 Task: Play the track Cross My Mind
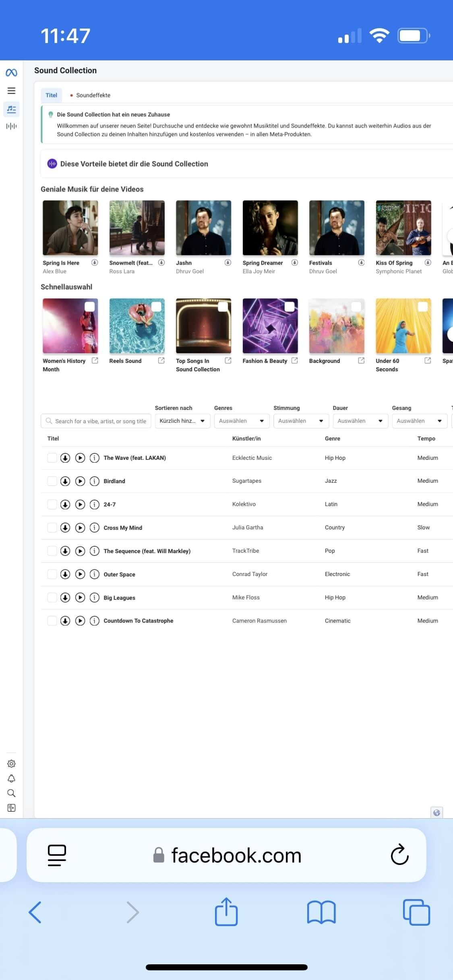80,528
